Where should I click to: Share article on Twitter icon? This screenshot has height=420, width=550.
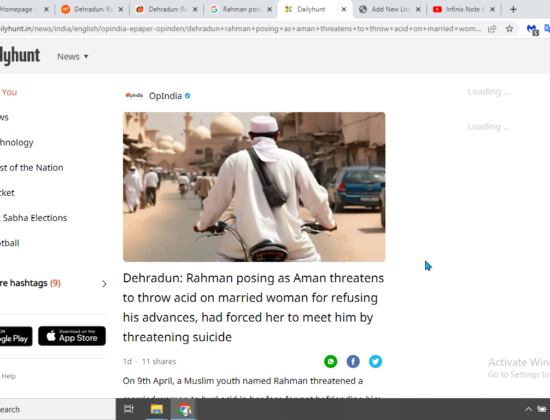click(375, 361)
